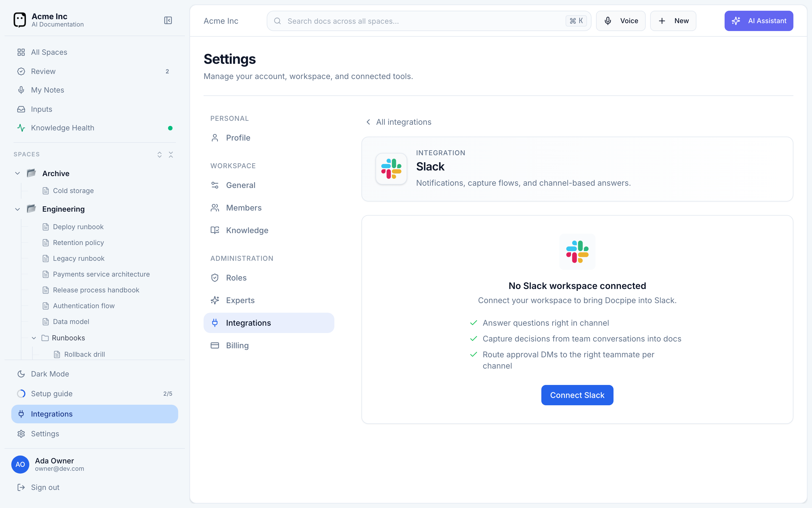Viewport: 812px width, 508px height.
Task: Open Experts settings
Action: 269,300
